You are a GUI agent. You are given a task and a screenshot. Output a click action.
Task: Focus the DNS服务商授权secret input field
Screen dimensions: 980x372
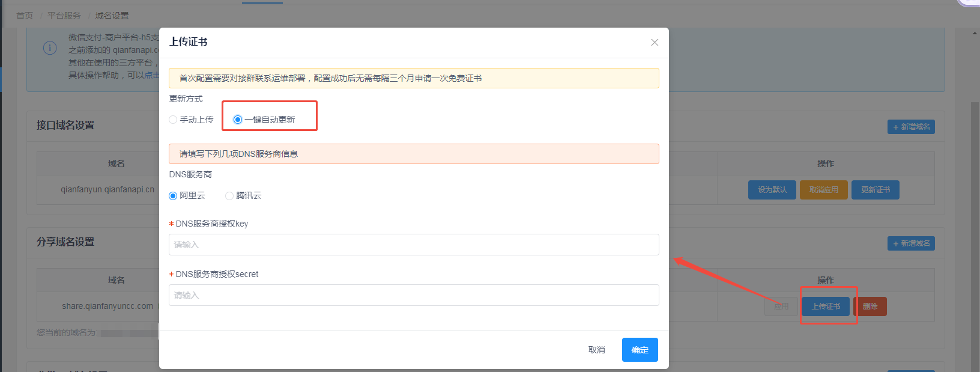point(414,295)
